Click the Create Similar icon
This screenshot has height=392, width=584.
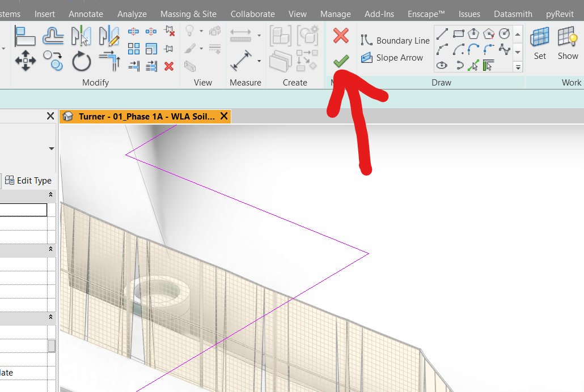click(x=307, y=60)
